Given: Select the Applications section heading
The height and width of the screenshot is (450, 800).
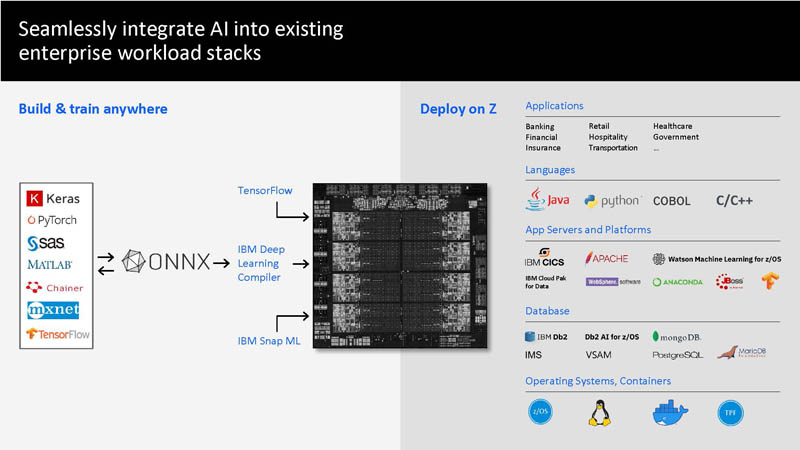Looking at the screenshot, I should tap(554, 106).
